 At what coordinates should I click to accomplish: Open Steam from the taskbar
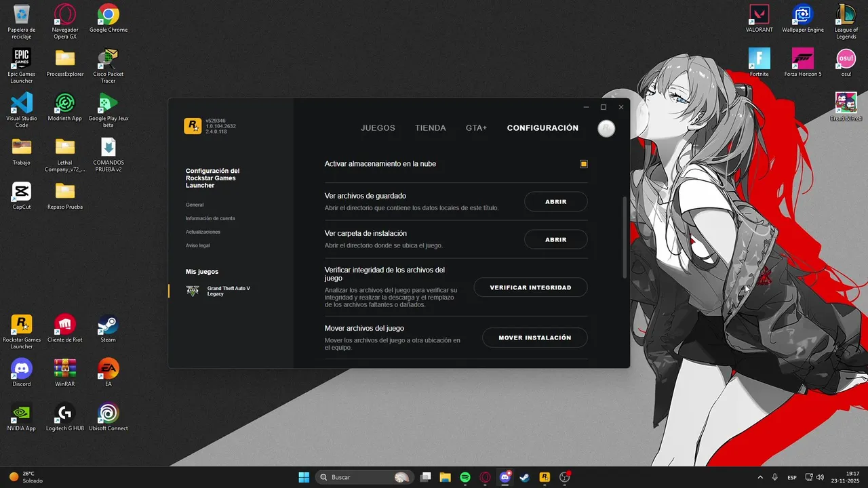click(x=525, y=477)
